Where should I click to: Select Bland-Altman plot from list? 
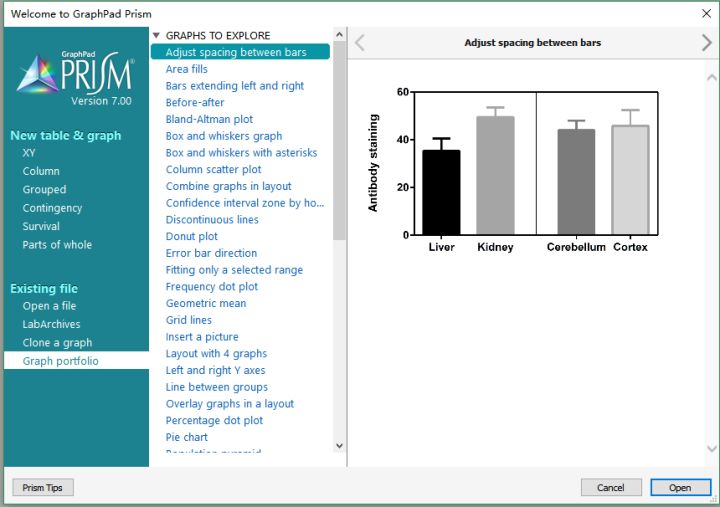tap(209, 119)
